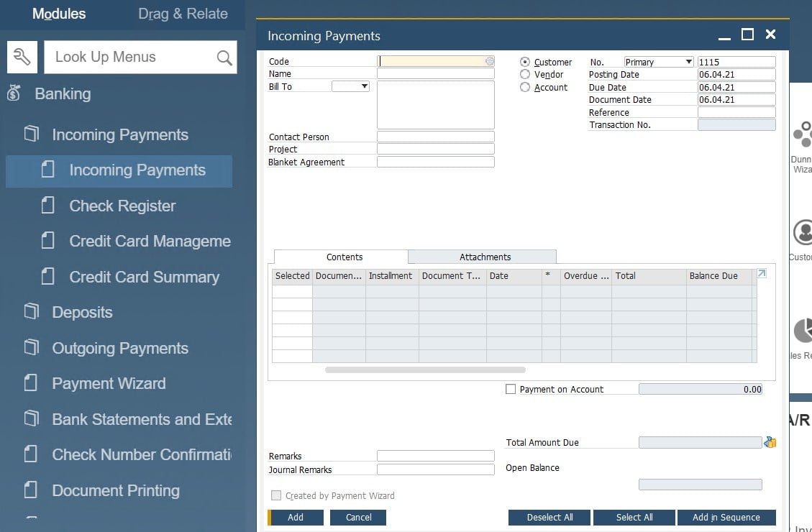Click the choose-from-list icon in Code field
812x532 pixels.
[490, 62]
